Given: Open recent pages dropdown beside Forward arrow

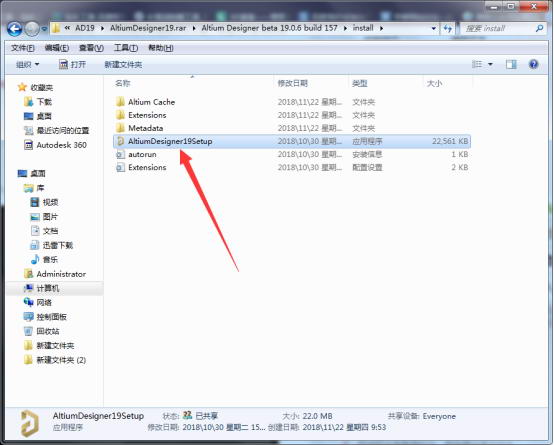Looking at the screenshot, I should (x=44, y=29).
